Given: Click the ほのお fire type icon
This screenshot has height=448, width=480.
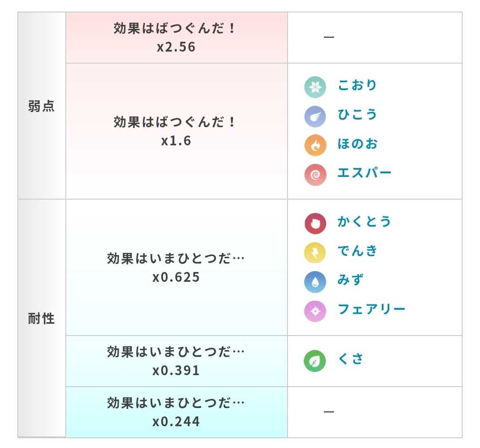Looking at the screenshot, I should coord(315,145).
